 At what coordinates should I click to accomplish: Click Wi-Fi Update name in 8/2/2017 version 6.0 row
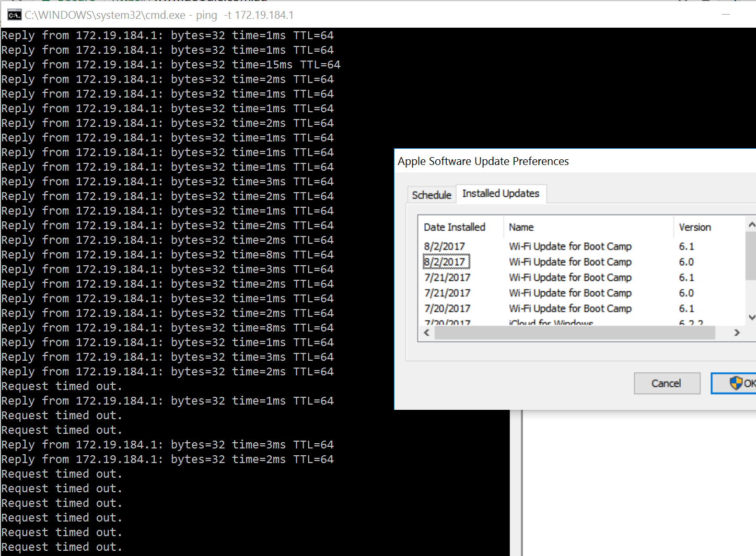coord(571,262)
